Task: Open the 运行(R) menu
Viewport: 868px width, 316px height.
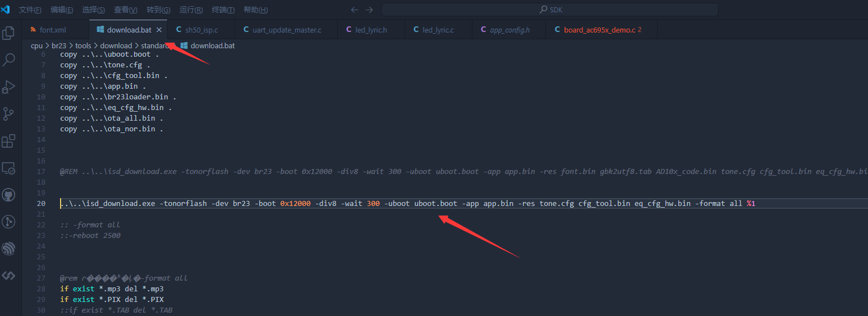Action: tap(191, 10)
